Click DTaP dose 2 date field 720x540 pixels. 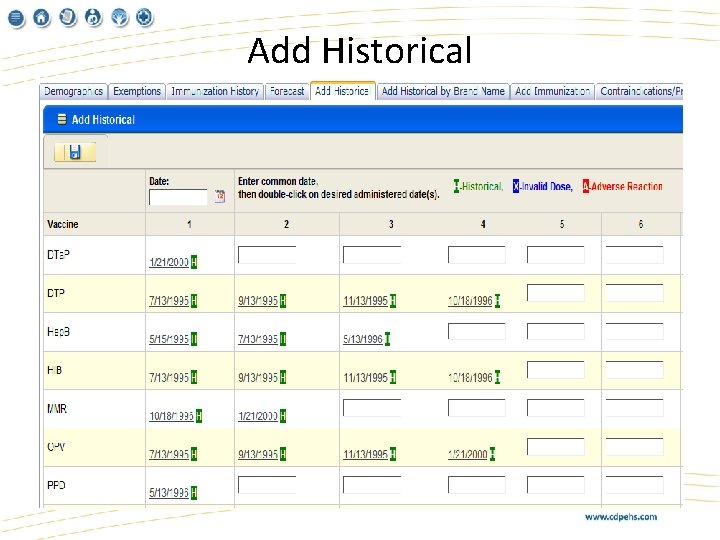pyautogui.click(x=267, y=255)
